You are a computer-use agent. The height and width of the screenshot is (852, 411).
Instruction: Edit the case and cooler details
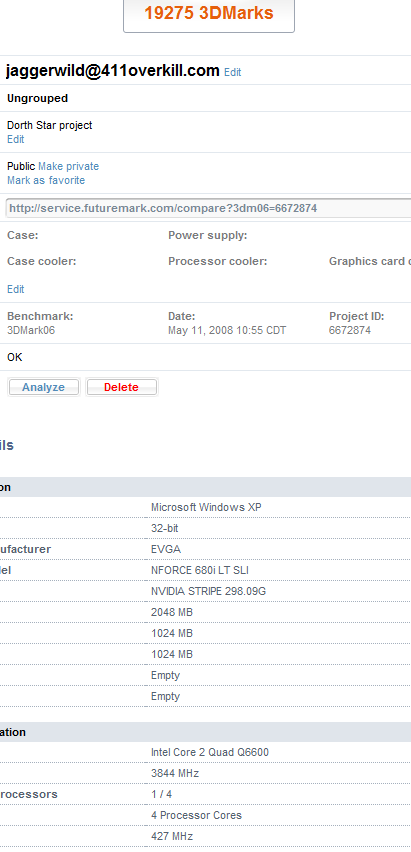pos(15,289)
